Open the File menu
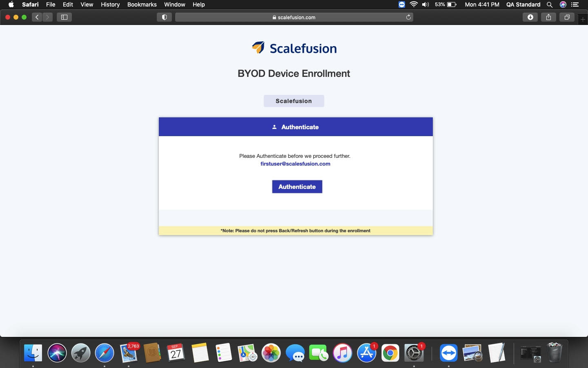 tap(51, 4)
